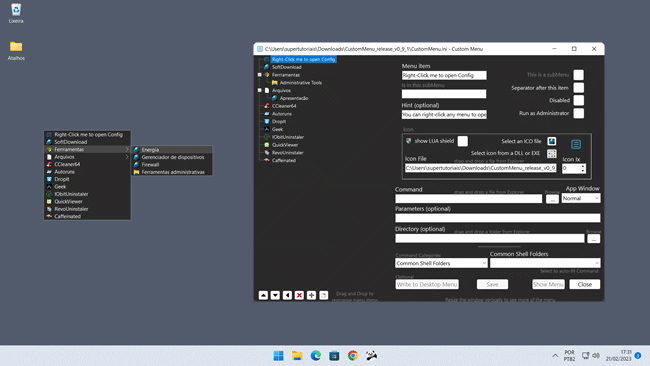Click the duplicate item button in bottom toolbar
Image resolution: width=650 pixels, height=366 pixels.
(x=324, y=295)
